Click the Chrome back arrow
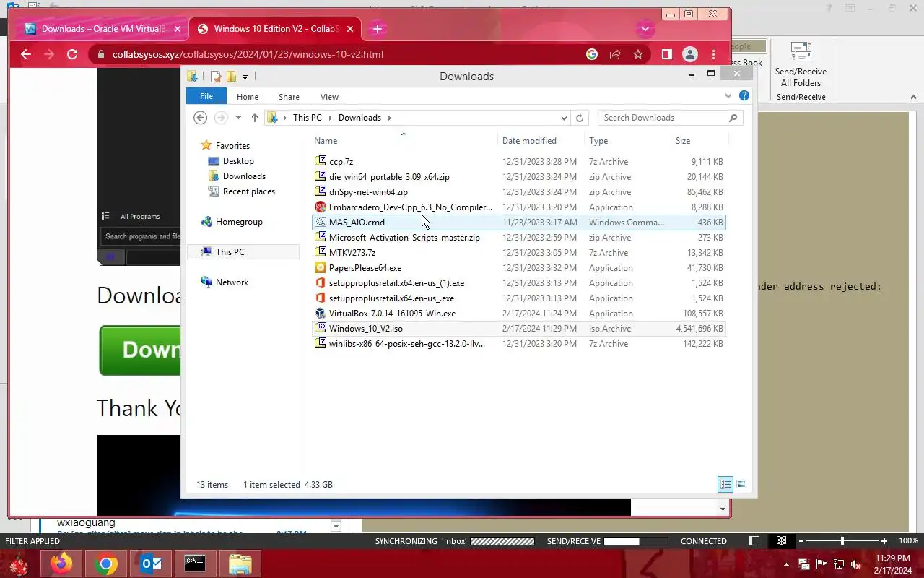The image size is (924, 578). point(26,54)
